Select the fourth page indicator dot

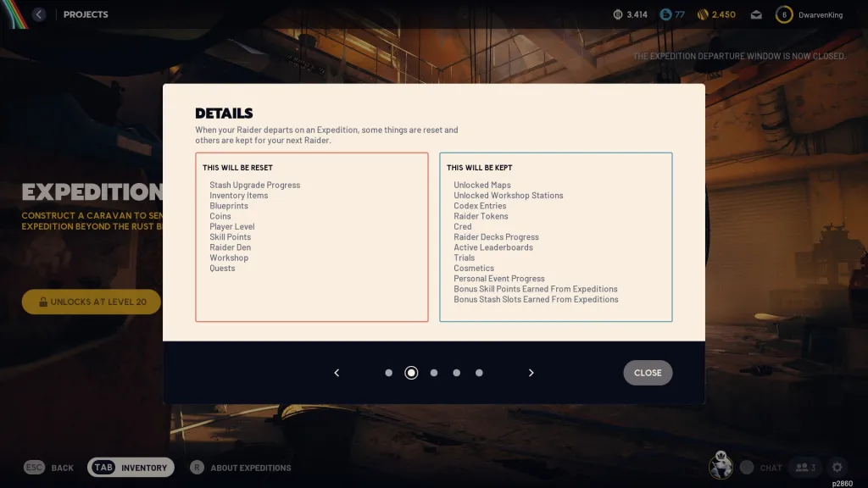click(x=457, y=373)
